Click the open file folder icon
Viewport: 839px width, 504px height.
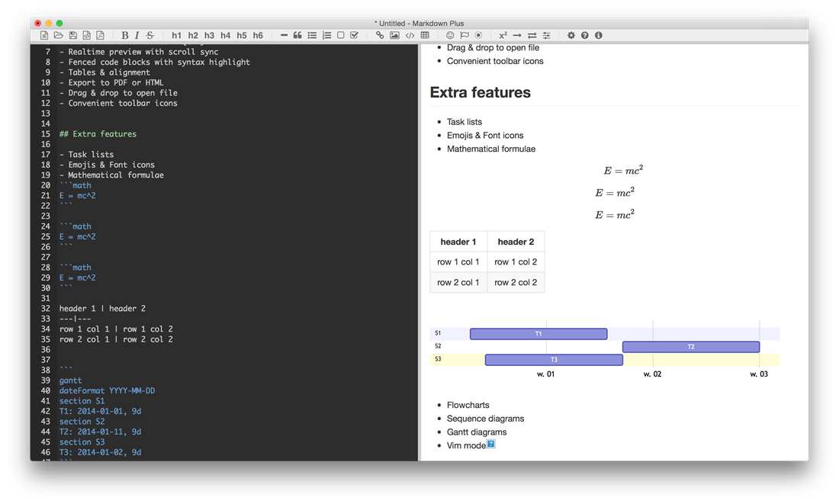(58, 36)
